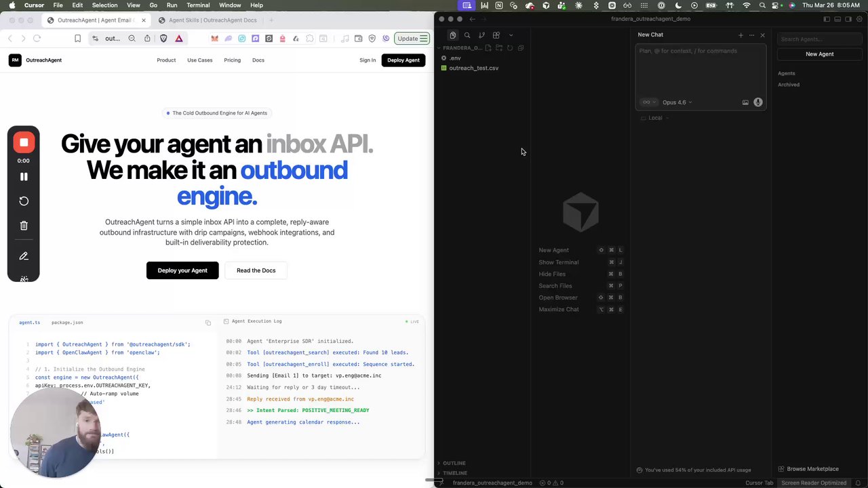This screenshot has height=488, width=868.
Task: Activate voice input microphone in chat
Action: click(758, 102)
